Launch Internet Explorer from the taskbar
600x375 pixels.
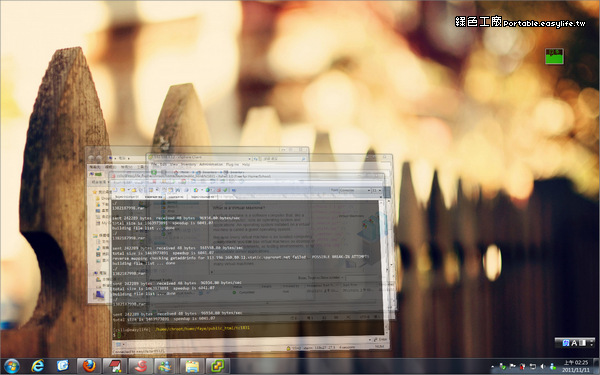click(x=38, y=366)
